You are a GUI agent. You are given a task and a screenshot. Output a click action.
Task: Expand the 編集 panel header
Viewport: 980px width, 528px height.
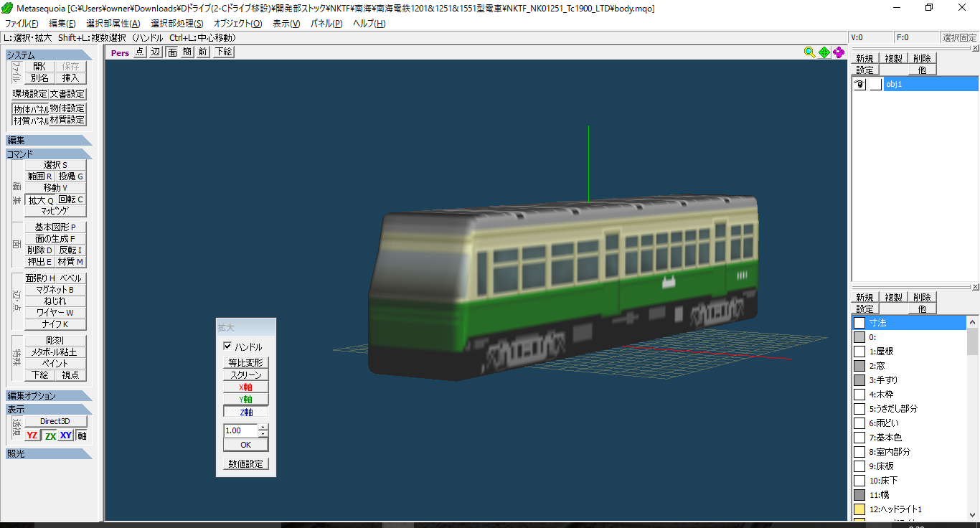click(x=49, y=141)
